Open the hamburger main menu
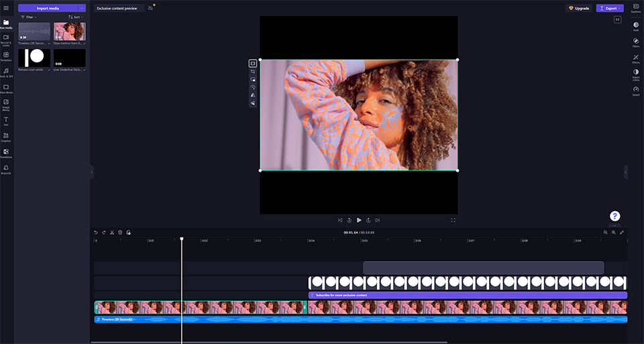Screen dimensions: 644x344 point(6,8)
